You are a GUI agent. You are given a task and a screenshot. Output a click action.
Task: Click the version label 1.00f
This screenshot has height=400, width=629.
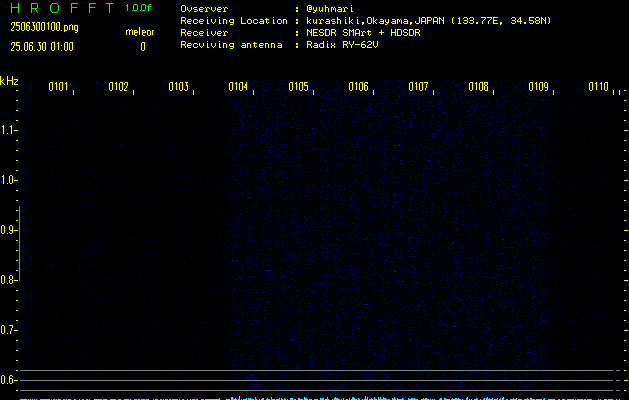pos(138,8)
